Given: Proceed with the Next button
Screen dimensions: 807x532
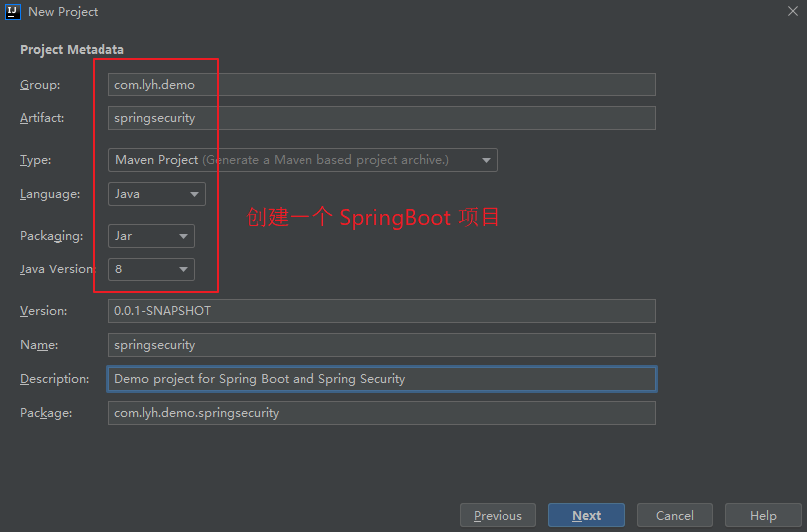Looking at the screenshot, I should (586, 515).
